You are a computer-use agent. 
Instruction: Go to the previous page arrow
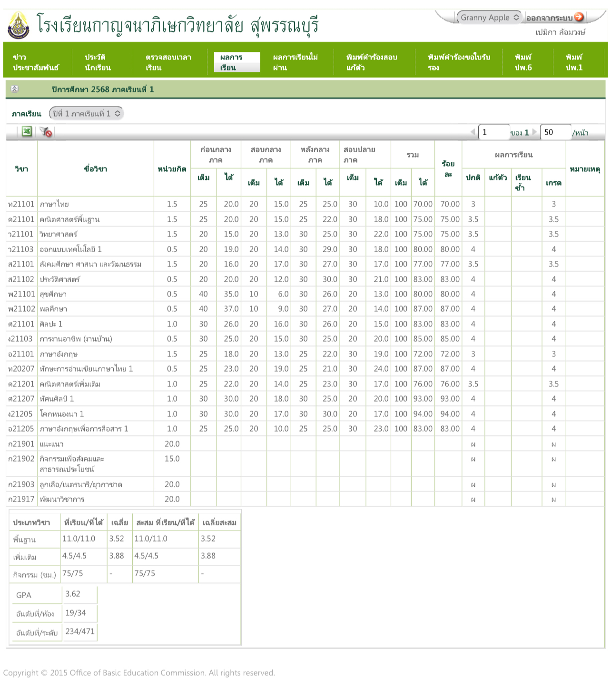[x=473, y=132]
